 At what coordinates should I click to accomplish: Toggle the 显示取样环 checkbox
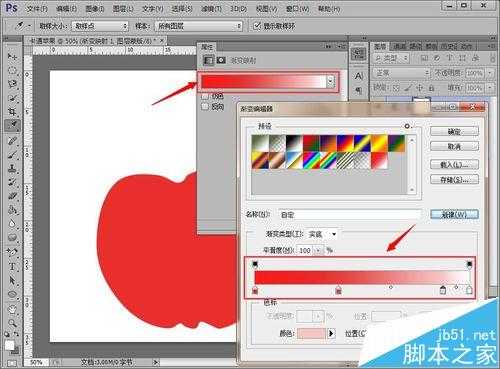[256, 26]
